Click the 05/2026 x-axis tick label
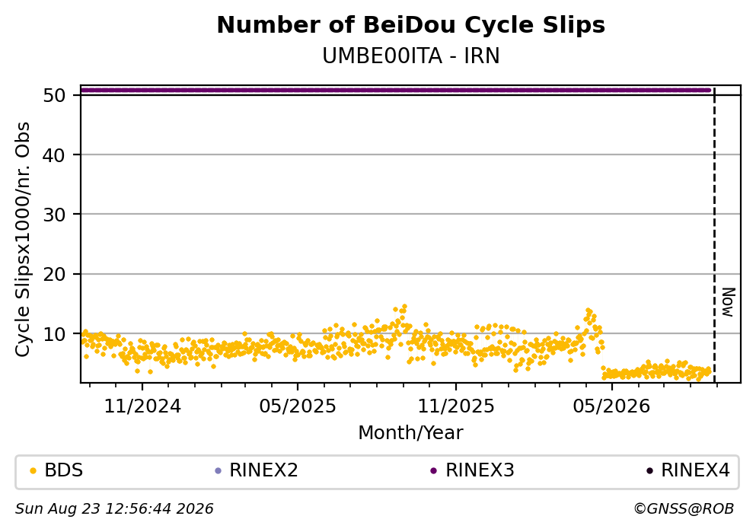Viewport: 756px width, 532px height. (611, 406)
